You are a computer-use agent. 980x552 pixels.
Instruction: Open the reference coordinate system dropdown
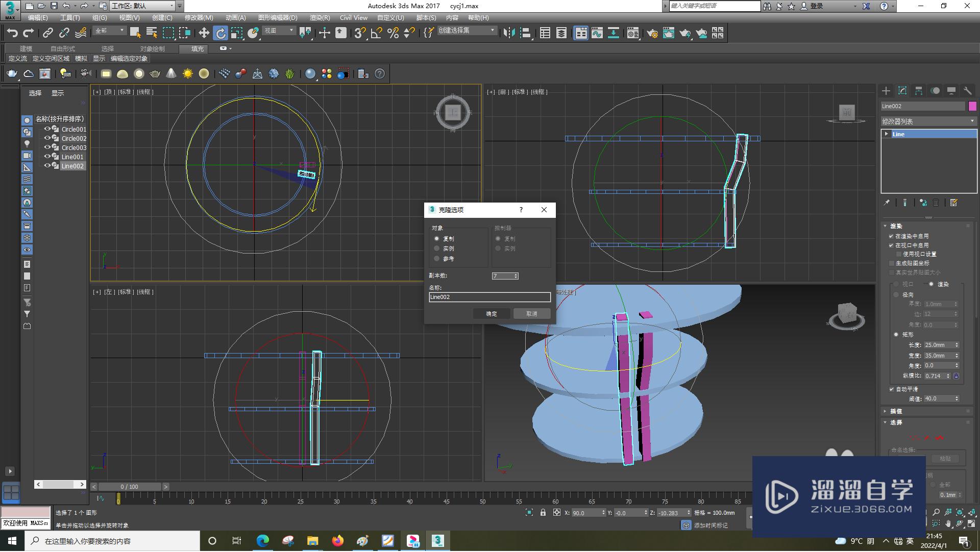(x=279, y=31)
